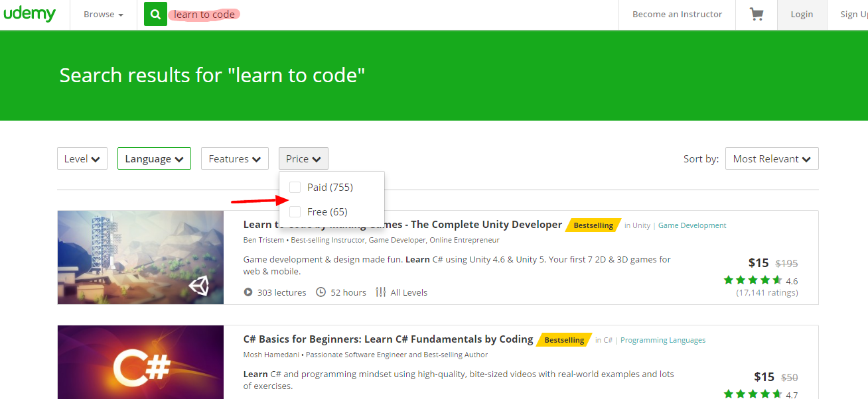Click the (17,141 ratings) text
This screenshot has width=868, height=399.
coord(767,292)
